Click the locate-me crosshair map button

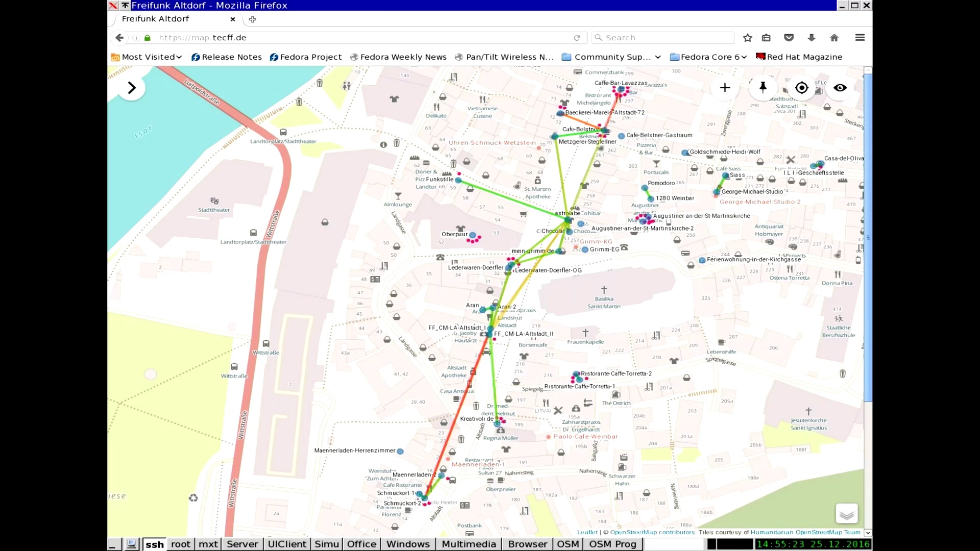(801, 88)
